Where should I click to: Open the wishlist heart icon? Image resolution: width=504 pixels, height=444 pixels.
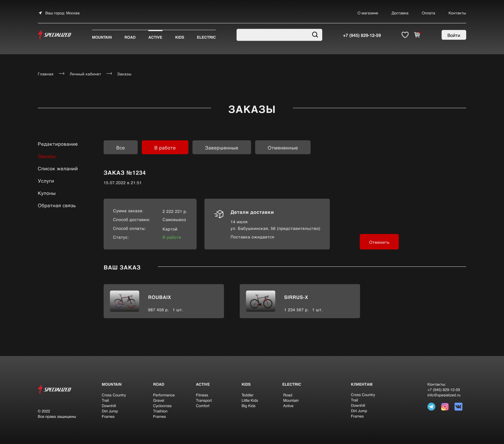(405, 35)
